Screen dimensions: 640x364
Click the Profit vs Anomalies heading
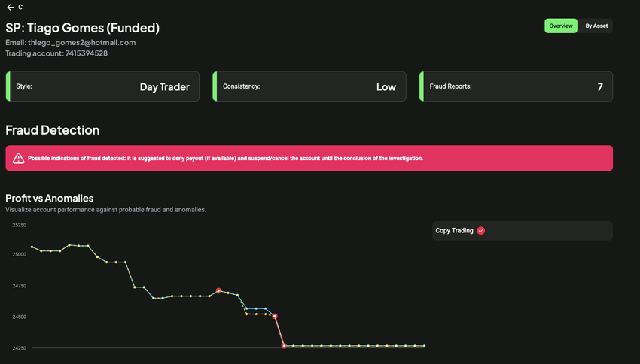[49, 198]
